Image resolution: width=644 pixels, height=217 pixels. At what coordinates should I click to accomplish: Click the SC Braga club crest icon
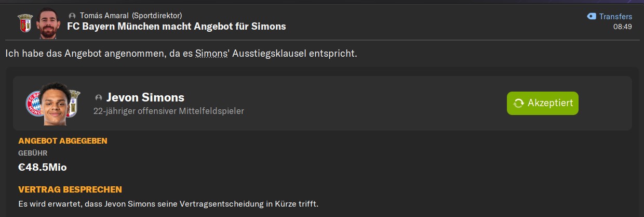(x=25, y=22)
